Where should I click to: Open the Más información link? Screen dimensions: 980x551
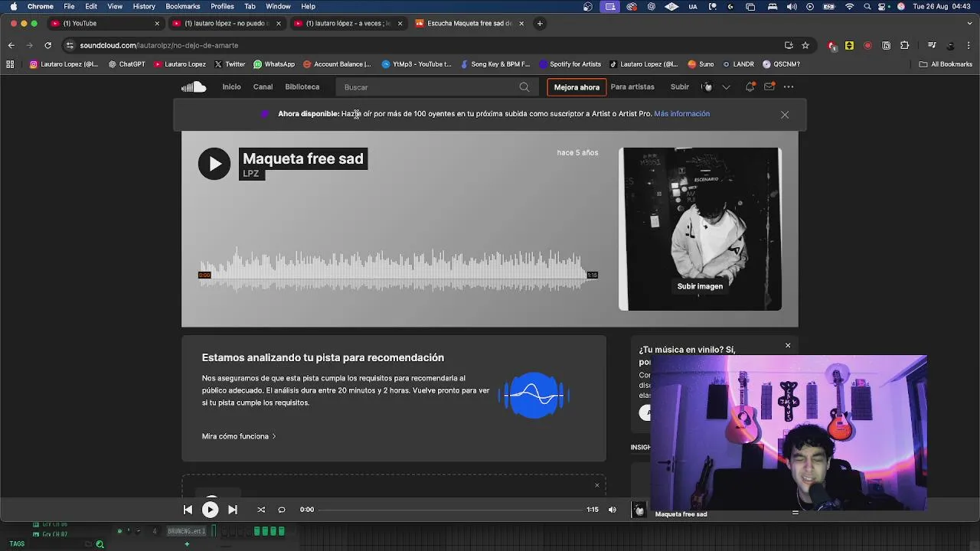tap(681, 114)
